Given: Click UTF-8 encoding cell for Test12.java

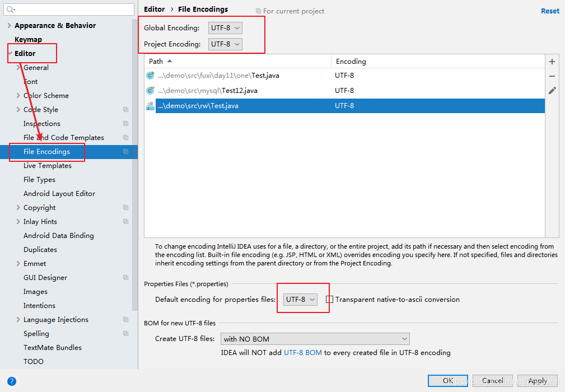Looking at the screenshot, I should pos(344,90).
